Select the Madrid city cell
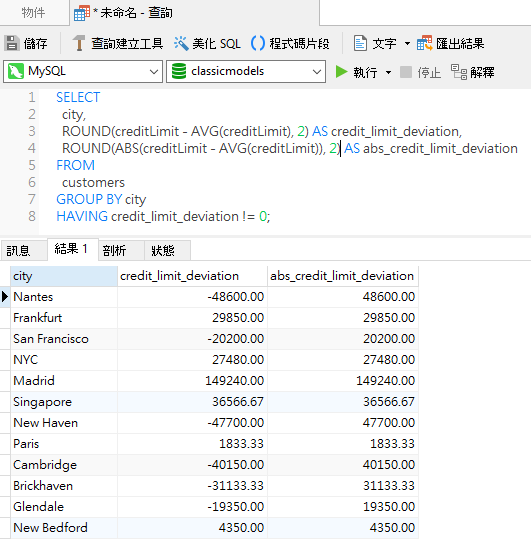Viewport: 531px width, 544px height. 64,381
